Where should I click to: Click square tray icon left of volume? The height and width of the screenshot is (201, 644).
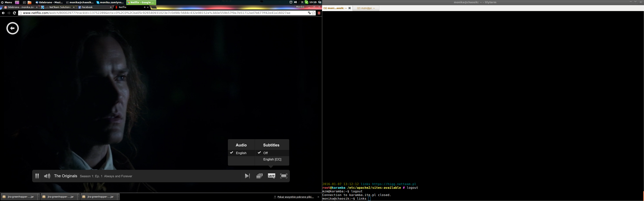[291, 2]
